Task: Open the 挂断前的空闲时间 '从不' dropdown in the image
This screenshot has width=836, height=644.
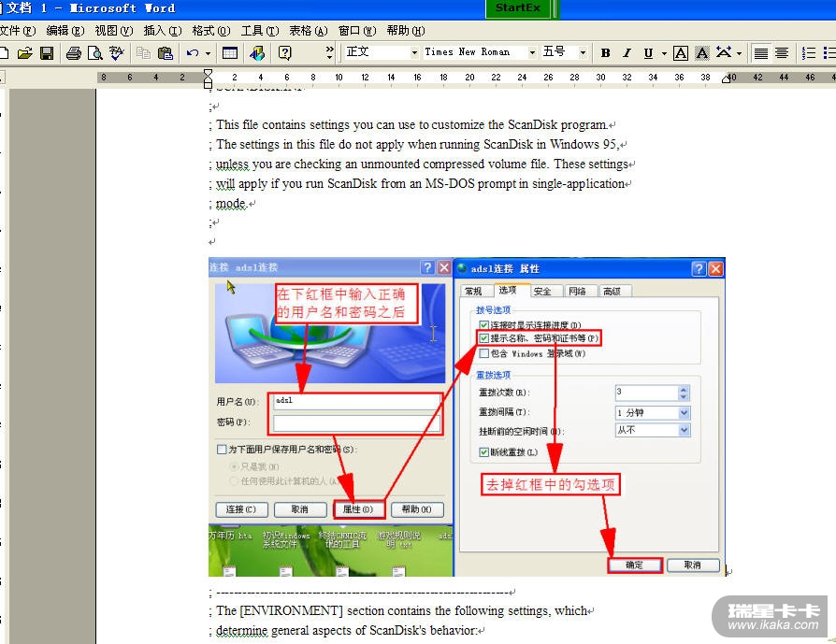Action: [685, 430]
